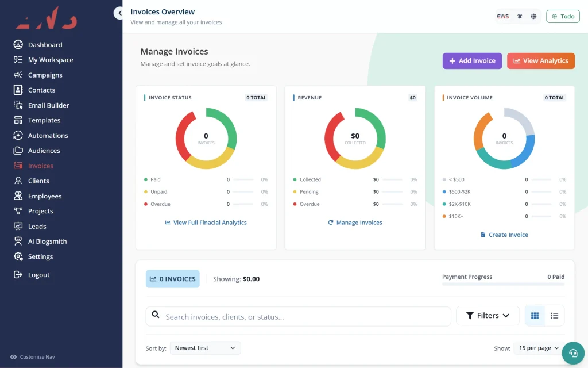The height and width of the screenshot is (368, 588).
Task: Click the Invoice Volume donut chart
Action: pyautogui.click(x=504, y=138)
